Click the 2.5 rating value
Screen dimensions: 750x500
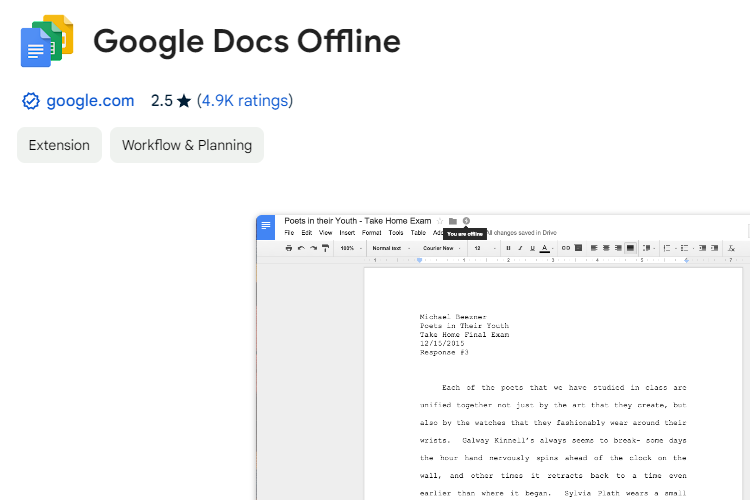coord(162,101)
